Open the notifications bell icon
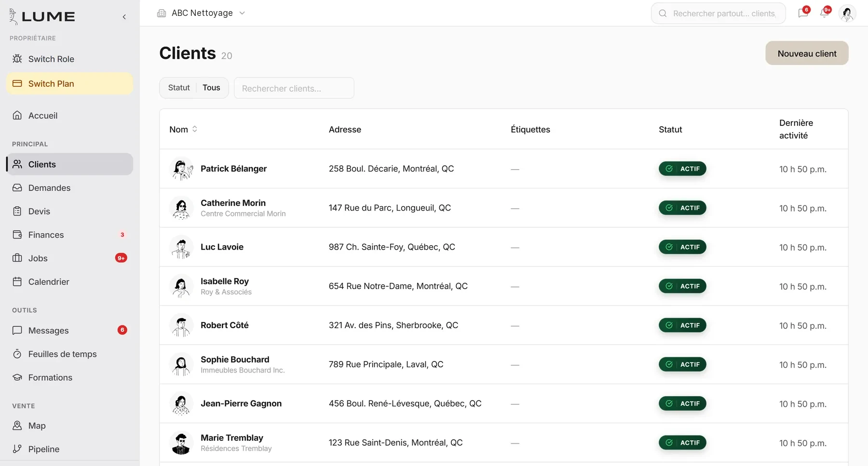 point(825,13)
